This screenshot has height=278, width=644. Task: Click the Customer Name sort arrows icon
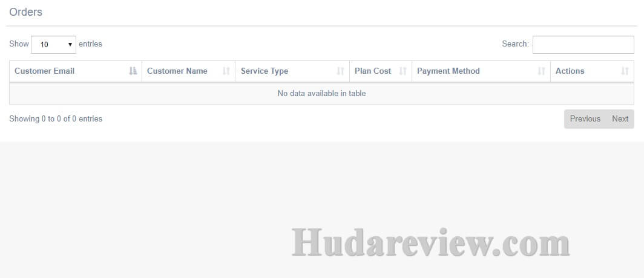pyautogui.click(x=226, y=71)
